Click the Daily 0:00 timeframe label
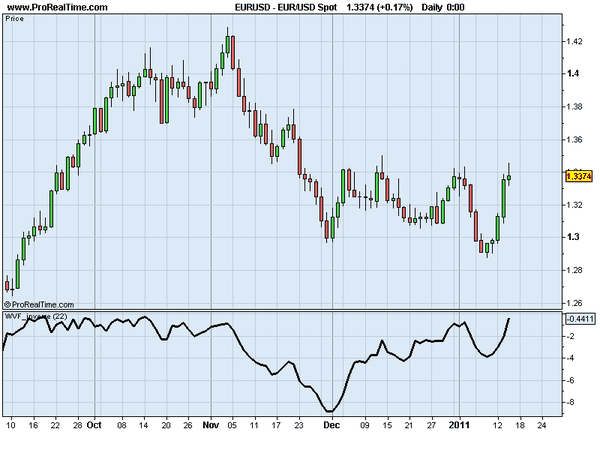600x450 pixels. coord(443,7)
